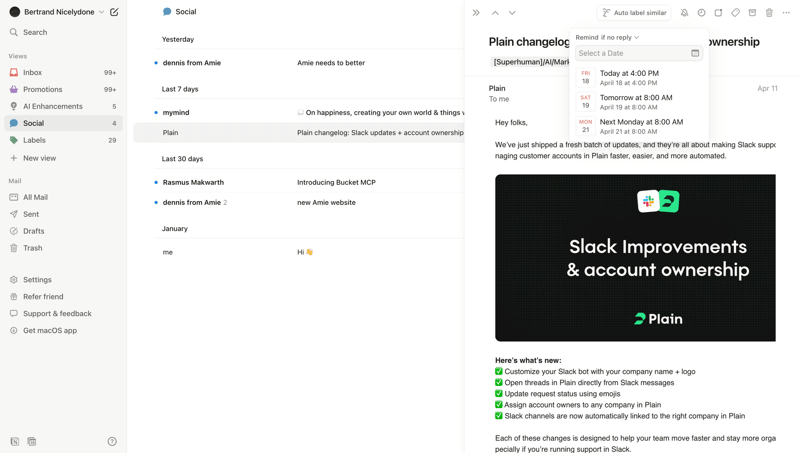This screenshot has width=800, height=453.
Task: Collapse the email pane with double chevron
Action: point(476,13)
